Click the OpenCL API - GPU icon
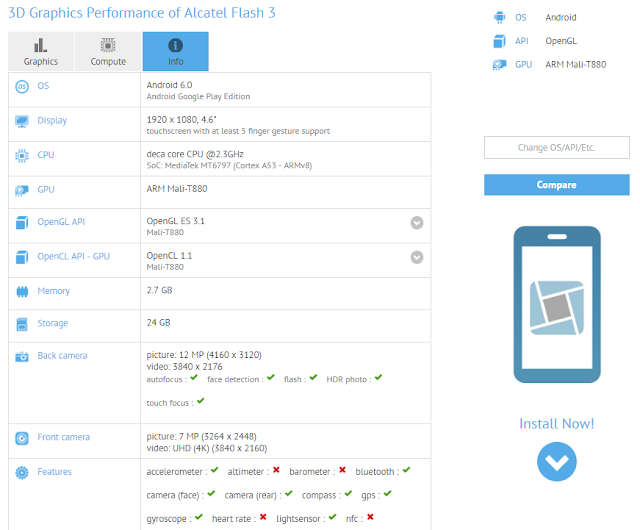 22,257
